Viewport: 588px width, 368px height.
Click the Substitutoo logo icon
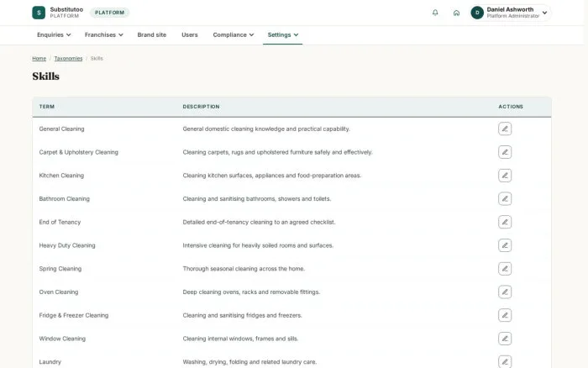39,13
